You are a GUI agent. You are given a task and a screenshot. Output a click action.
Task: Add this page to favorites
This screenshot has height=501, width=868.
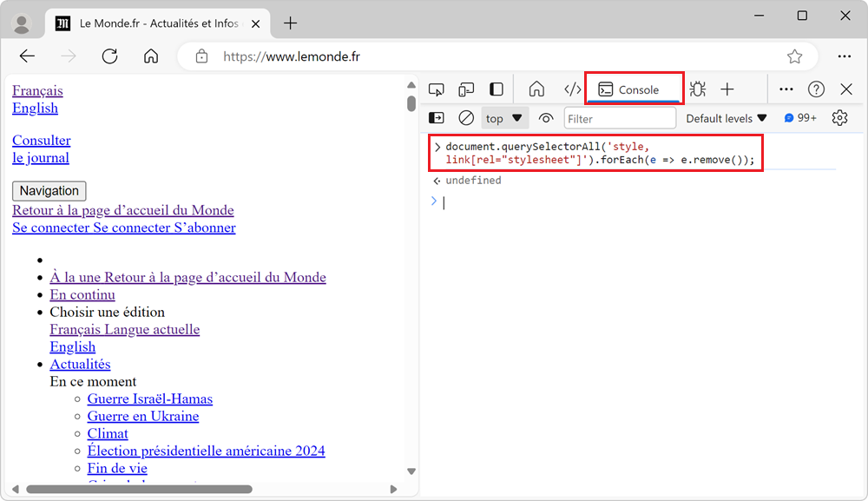[x=795, y=56]
